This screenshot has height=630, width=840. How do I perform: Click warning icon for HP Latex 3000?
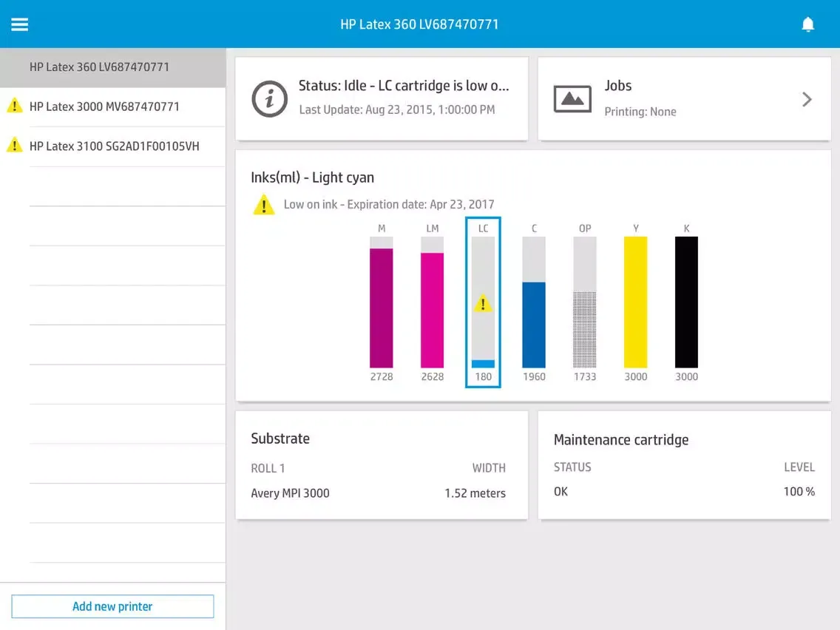(x=15, y=106)
